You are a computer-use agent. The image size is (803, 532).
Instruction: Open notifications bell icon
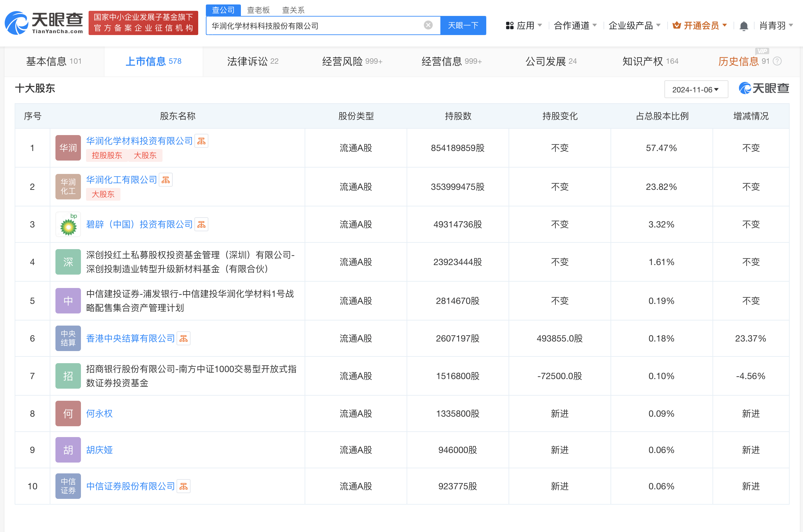pos(744,26)
